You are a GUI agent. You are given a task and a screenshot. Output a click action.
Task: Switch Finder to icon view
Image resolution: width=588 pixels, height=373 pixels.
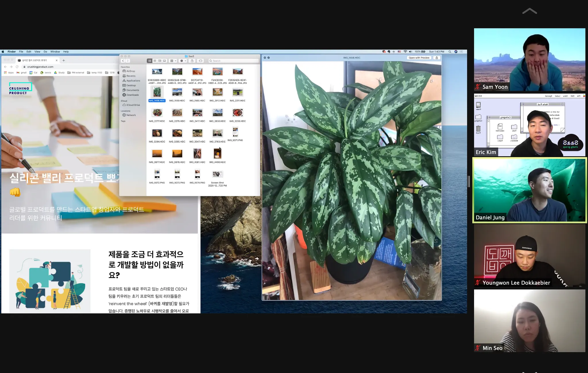click(150, 61)
